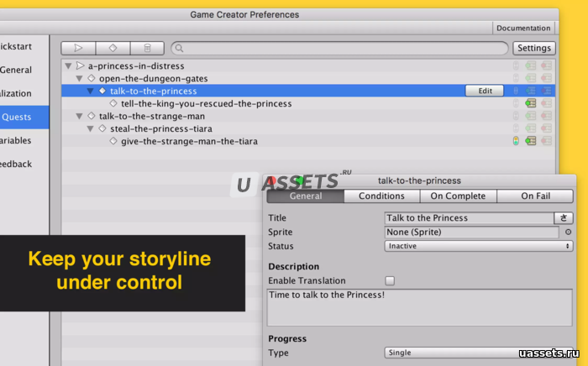Click on-complete green icon for tell-the-king-you-rescued-the-princess
This screenshot has height=366, width=588.
pos(531,103)
